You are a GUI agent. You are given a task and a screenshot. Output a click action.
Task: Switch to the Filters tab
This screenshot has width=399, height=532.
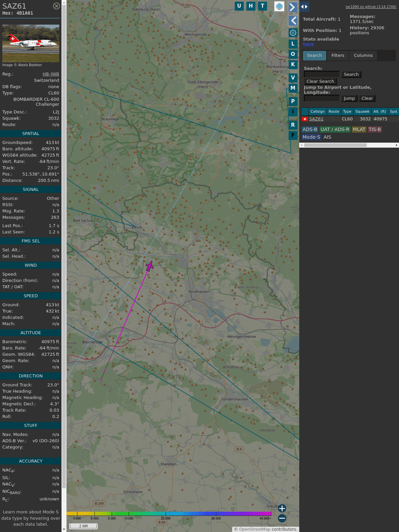(337, 56)
